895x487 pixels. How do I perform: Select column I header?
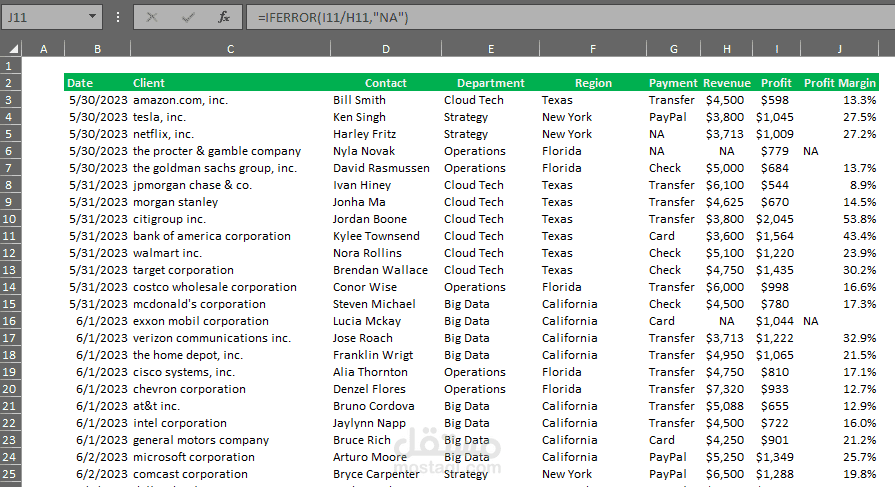776,49
